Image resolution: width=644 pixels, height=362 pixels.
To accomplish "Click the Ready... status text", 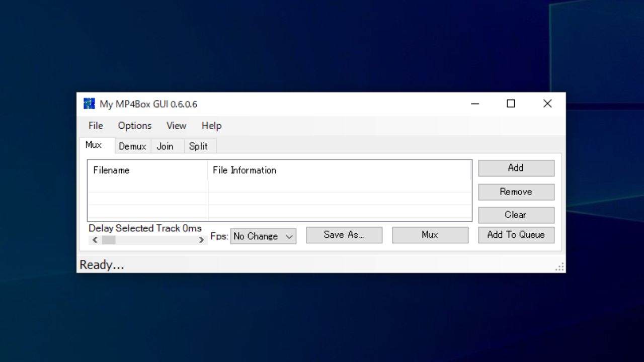I will click(x=102, y=265).
